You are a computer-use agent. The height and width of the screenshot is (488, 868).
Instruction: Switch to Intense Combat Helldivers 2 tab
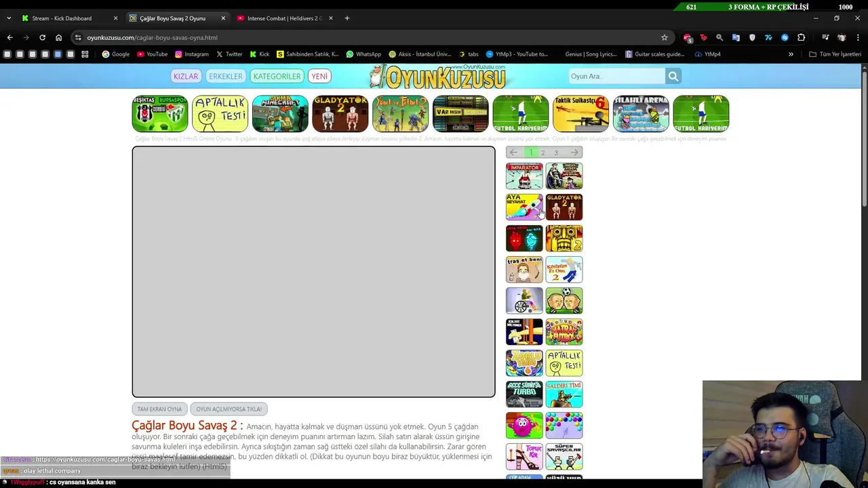pos(285,18)
